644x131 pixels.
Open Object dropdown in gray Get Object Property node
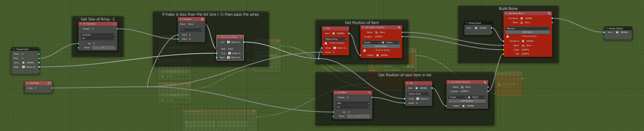(x=476, y=97)
